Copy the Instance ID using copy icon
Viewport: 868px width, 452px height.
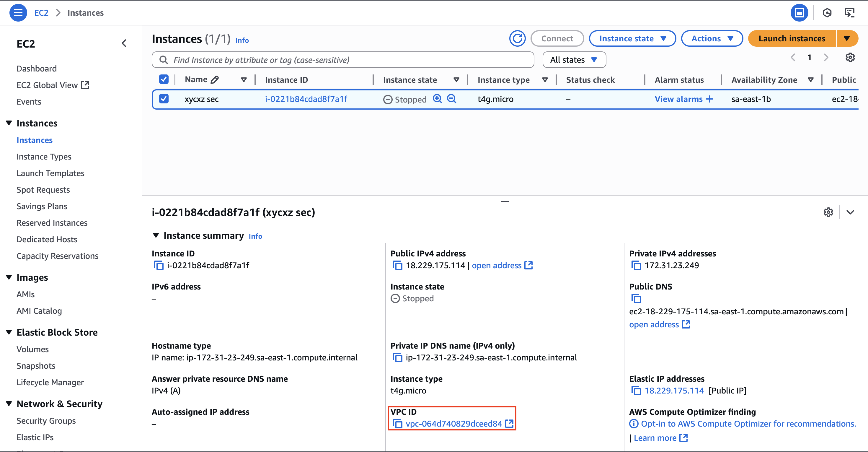[158, 266]
